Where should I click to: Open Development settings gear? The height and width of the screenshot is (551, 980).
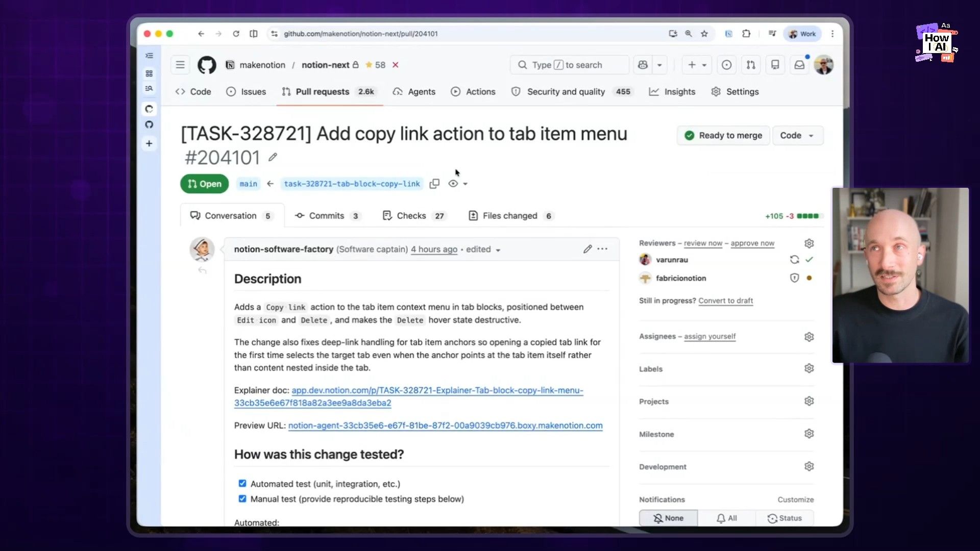tap(809, 466)
